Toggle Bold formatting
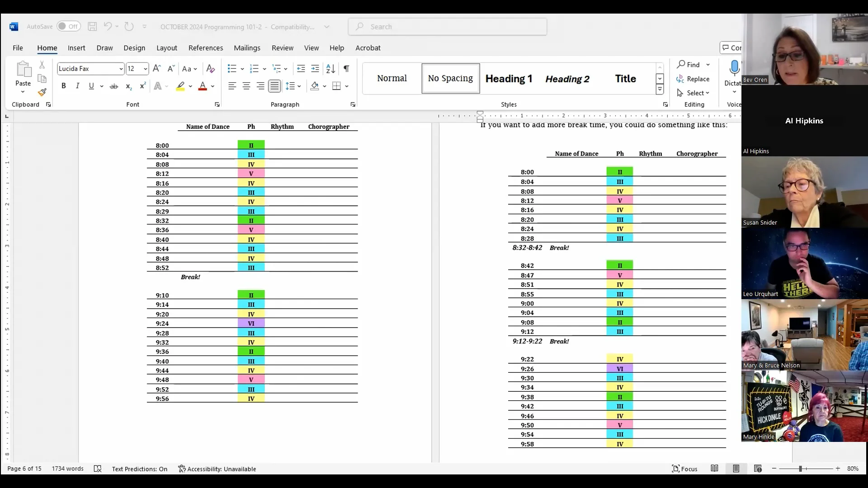The width and height of the screenshot is (868, 488). (64, 86)
